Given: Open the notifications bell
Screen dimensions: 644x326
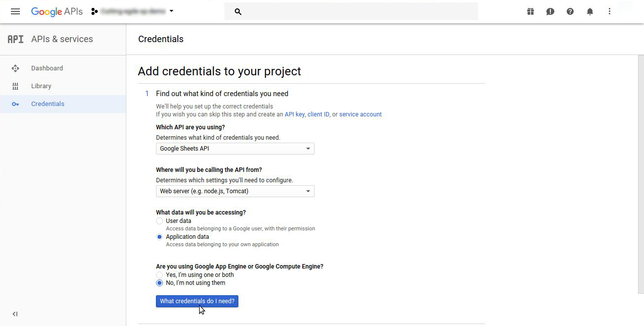Looking at the screenshot, I should pyautogui.click(x=590, y=11).
